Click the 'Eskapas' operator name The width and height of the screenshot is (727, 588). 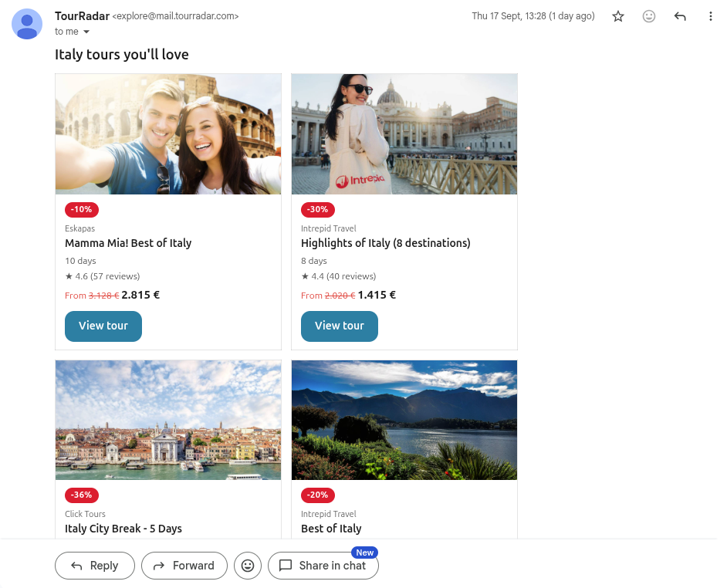pyautogui.click(x=79, y=228)
